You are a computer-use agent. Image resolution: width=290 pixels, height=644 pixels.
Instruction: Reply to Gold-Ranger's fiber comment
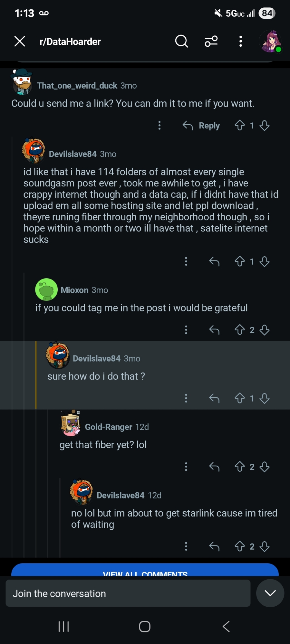214,467
